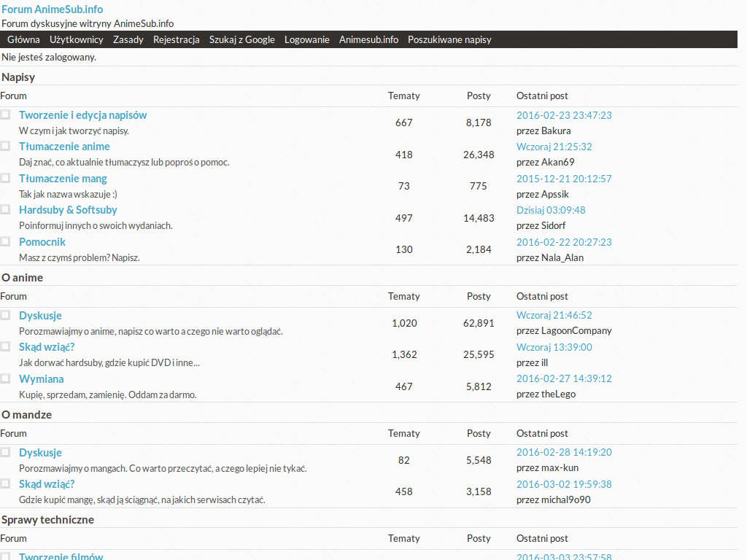Click the Forum AnimeSub.info title link
The image size is (747, 560).
click(52, 9)
